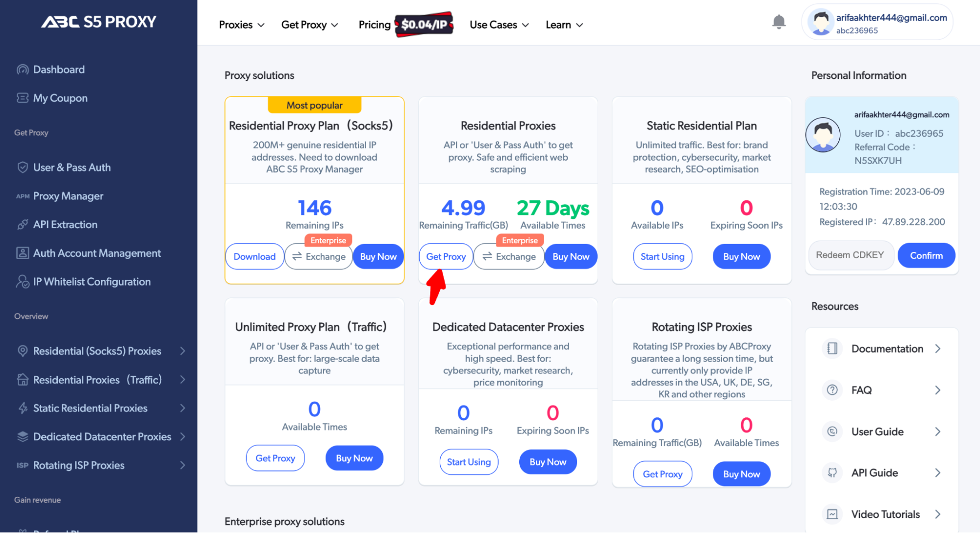
Task: Expand Residential Proxies (Traffic) chevron
Action: 182,380
